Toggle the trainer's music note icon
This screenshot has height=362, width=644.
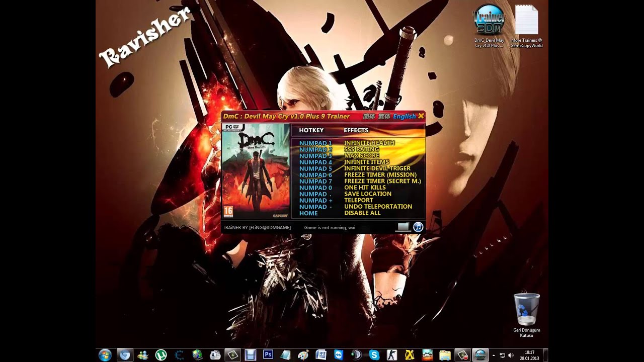[418, 227]
